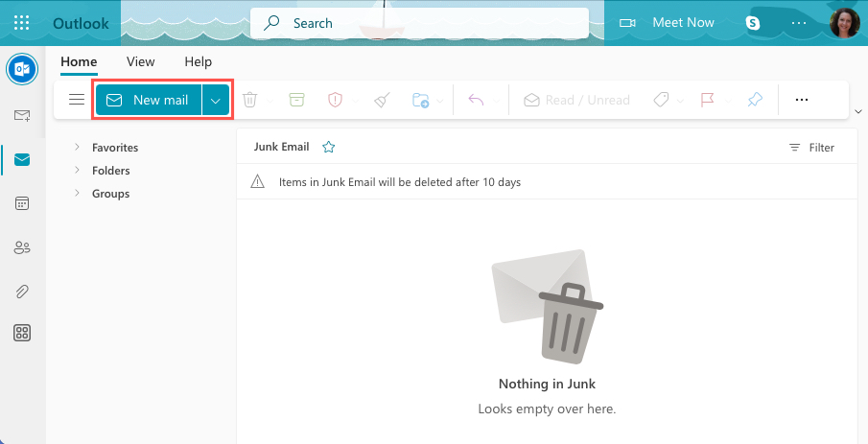Viewport: 868px width, 444px height.
Task: Click the Sweep broom icon
Action: tap(382, 100)
